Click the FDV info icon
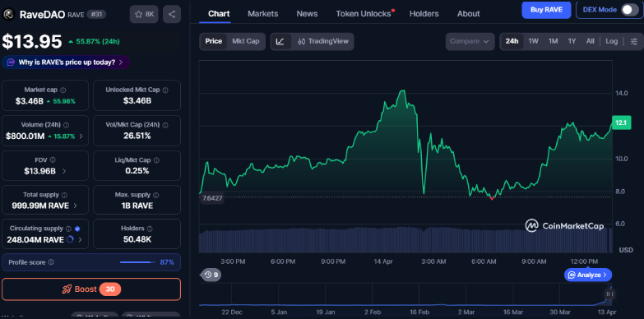Viewport: 644px width, 319px height. click(x=53, y=160)
